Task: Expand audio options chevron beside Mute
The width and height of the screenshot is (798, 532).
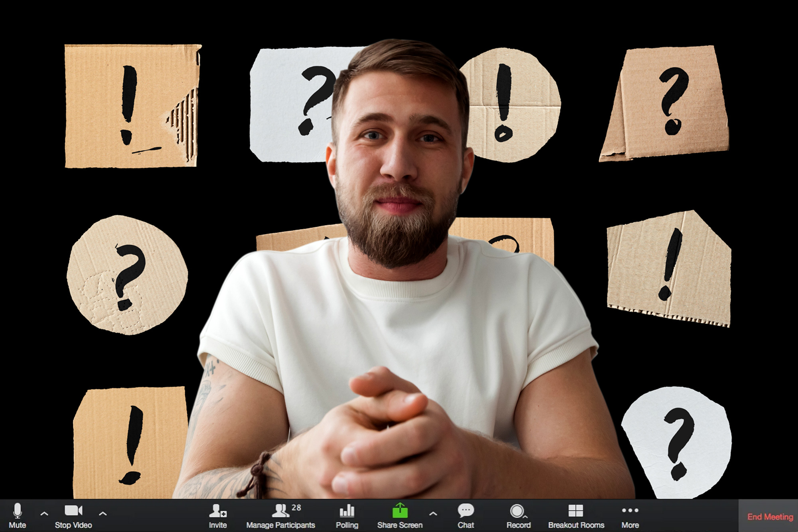Action: pyautogui.click(x=44, y=514)
